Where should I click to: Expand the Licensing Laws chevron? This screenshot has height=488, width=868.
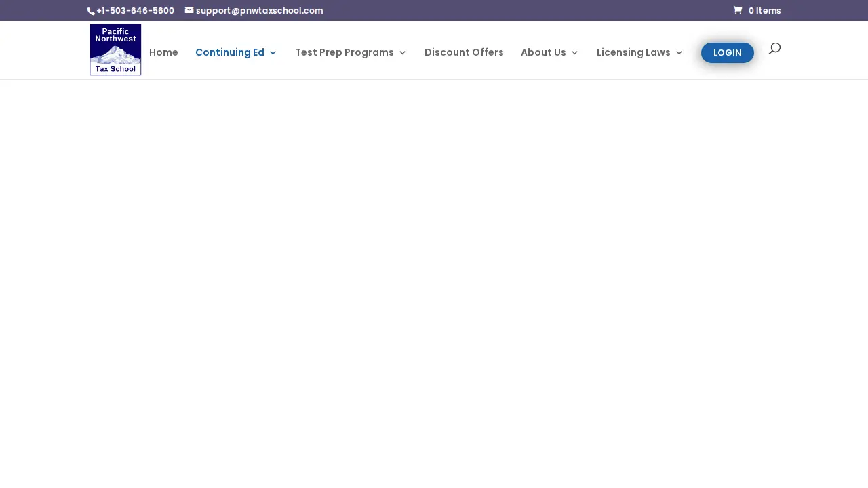679,53
